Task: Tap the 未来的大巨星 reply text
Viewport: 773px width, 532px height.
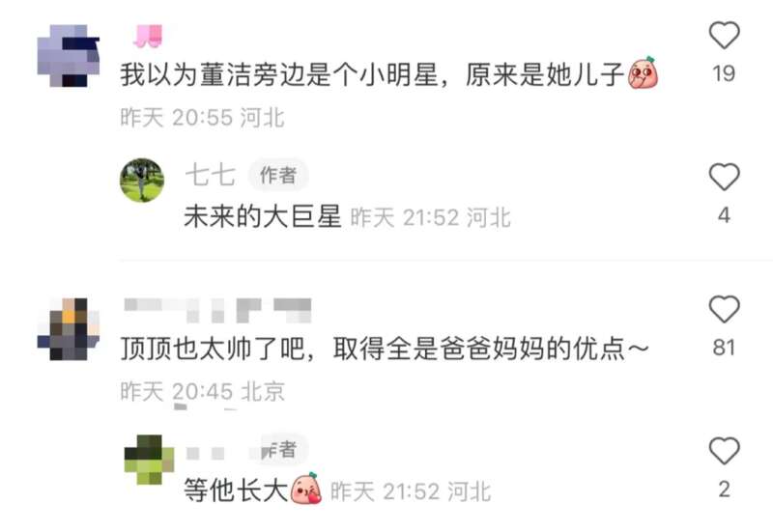Action: coord(263,216)
